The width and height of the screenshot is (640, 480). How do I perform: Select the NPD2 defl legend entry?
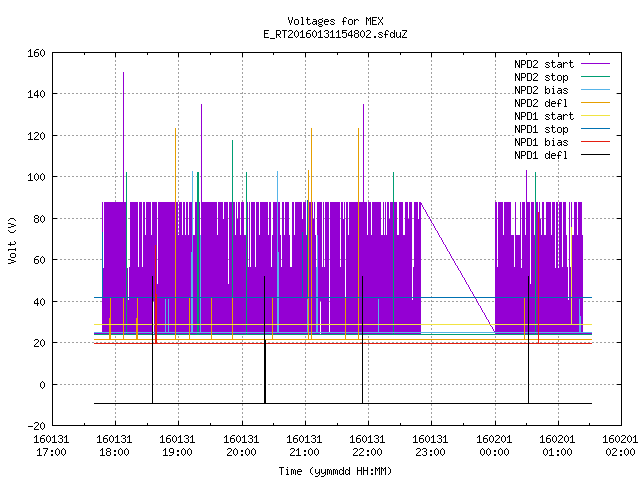click(541, 103)
